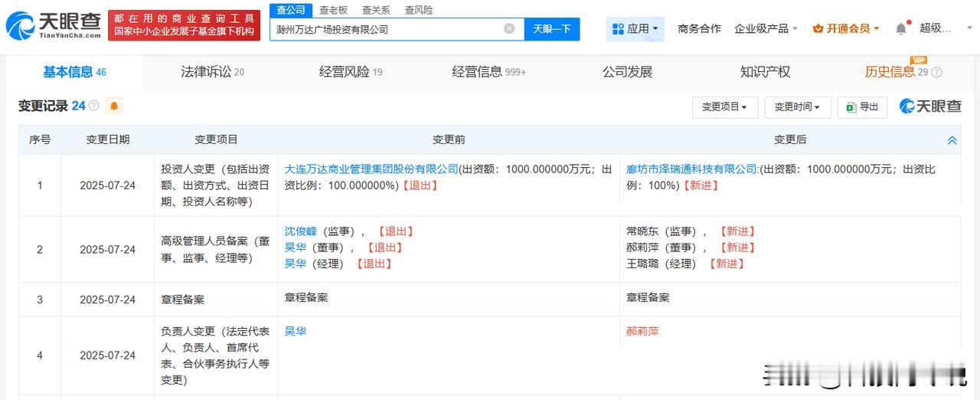The height and width of the screenshot is (400, 980).
Task: Select the 基本信息 tab
Action: click(74, 72)
